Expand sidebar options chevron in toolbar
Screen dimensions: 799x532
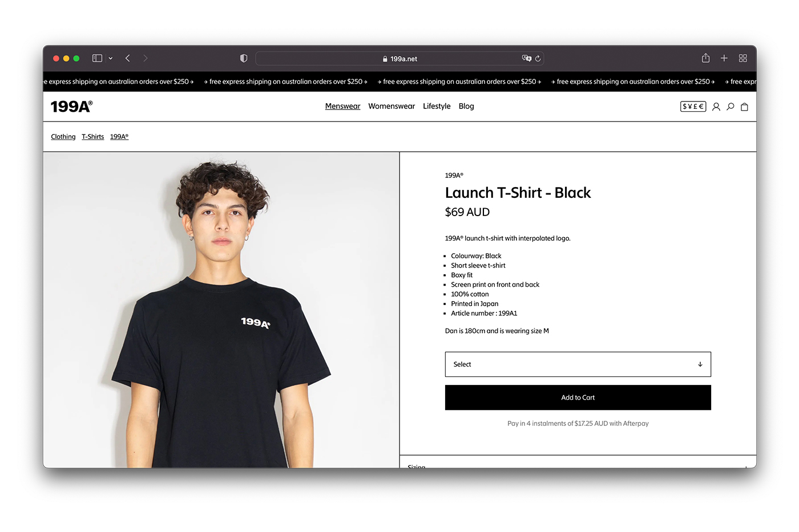coord(111,58)
